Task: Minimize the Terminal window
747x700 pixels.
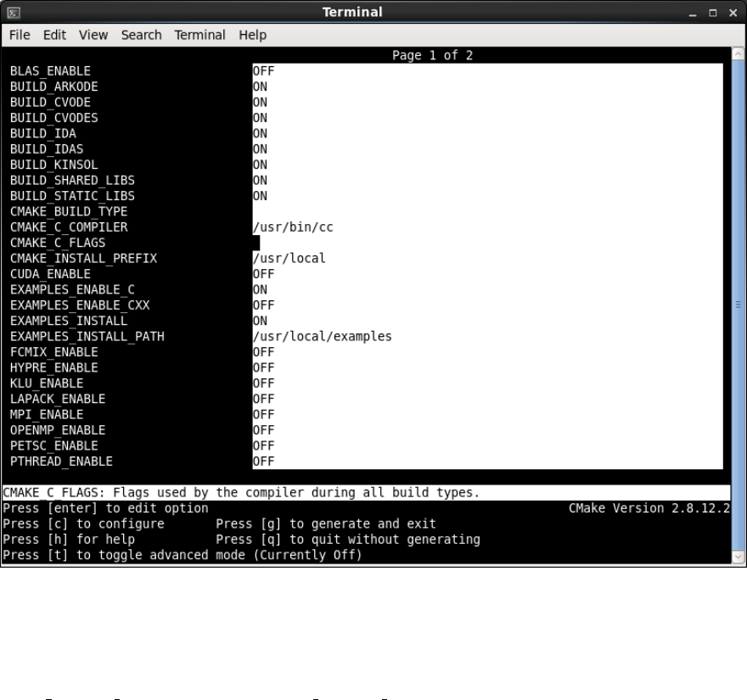Action: [693, 14]
